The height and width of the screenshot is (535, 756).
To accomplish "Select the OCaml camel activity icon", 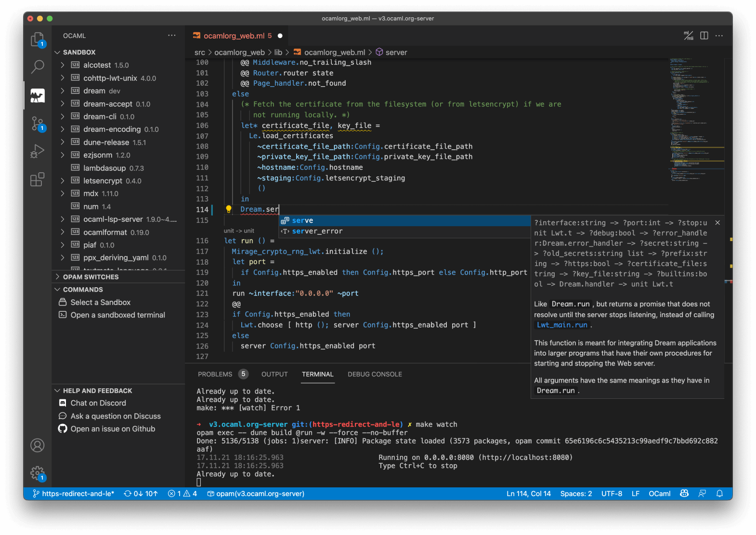I will [38, 95].
